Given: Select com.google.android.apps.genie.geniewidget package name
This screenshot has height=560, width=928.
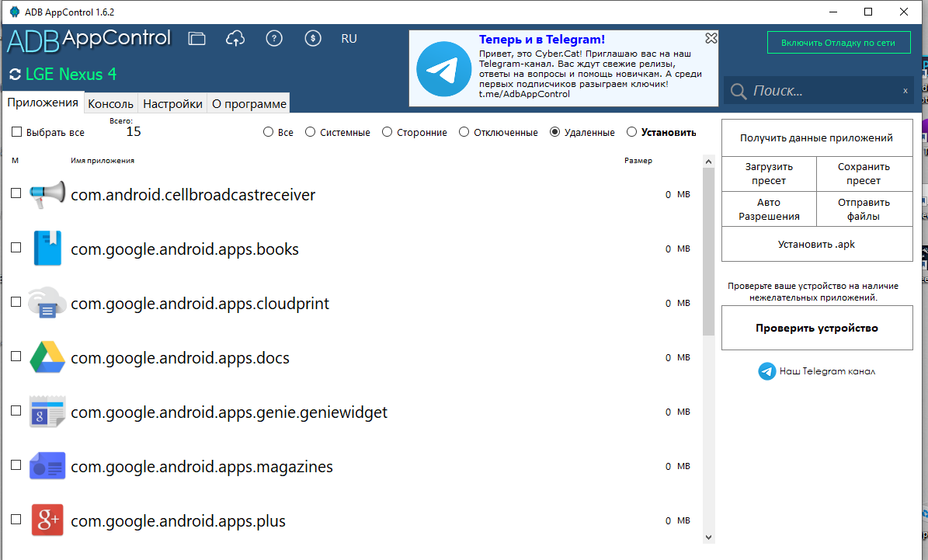Looking at the screenshot, I should coord(229,412).
